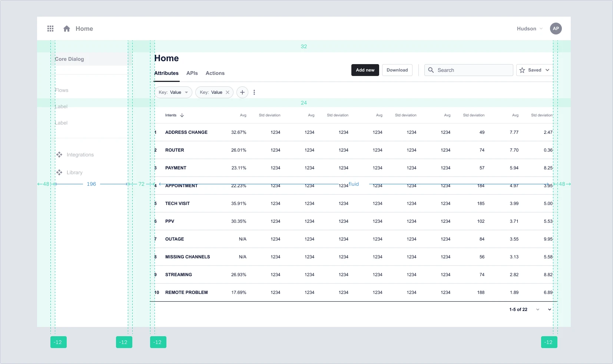Select the OUTAGE intent row
This screenshot has width=613, height=364.
[354, 239]
